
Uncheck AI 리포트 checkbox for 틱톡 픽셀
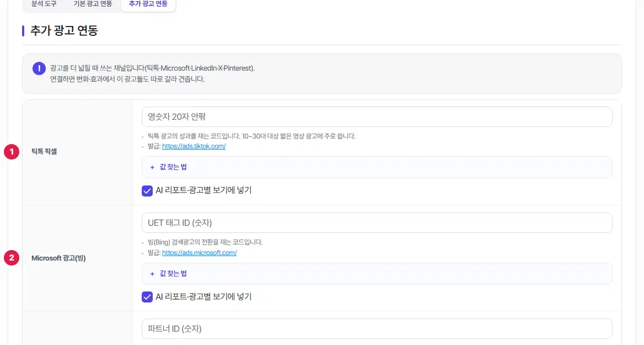point(147,191)
